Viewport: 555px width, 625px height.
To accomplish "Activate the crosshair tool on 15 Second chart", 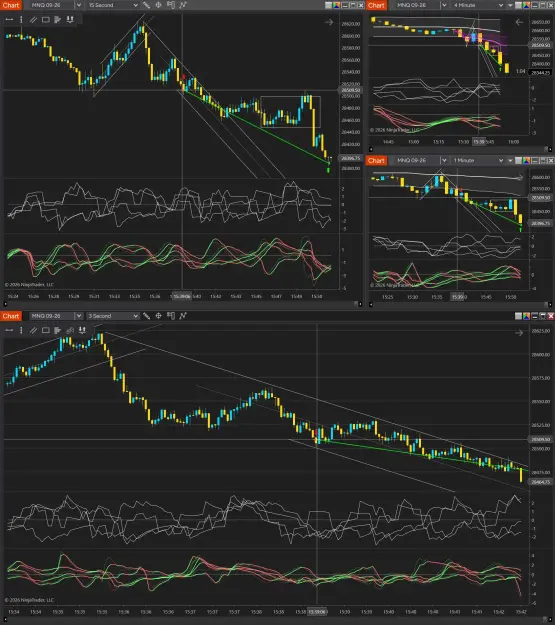I will (158, 5).
